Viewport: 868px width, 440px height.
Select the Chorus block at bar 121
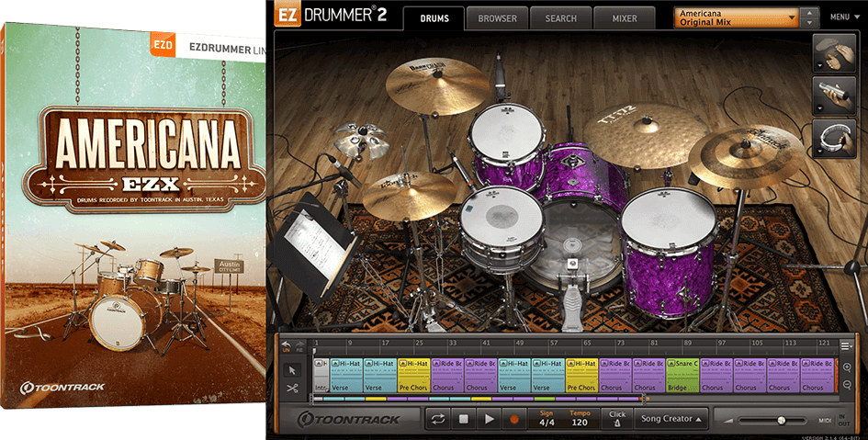tap(817, 376)
